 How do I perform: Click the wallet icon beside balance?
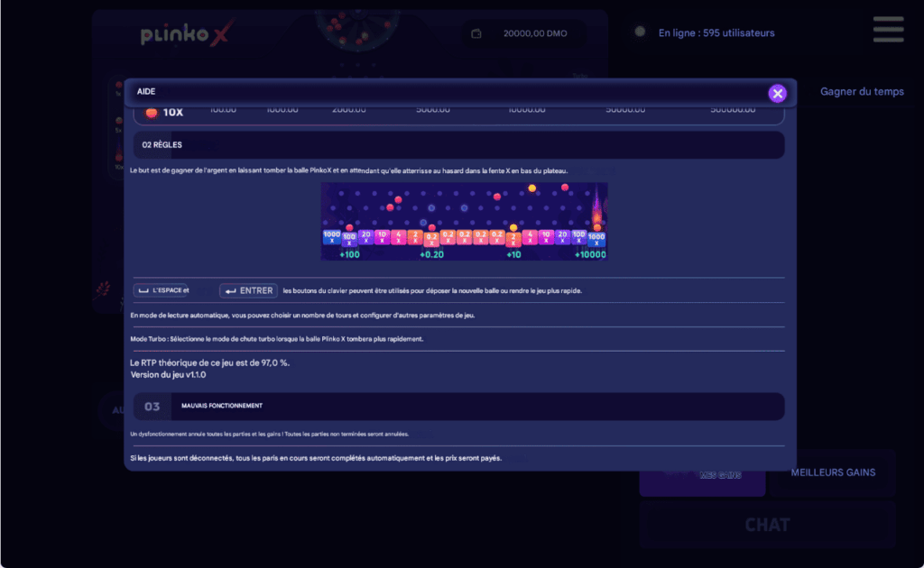pos(476,33)
